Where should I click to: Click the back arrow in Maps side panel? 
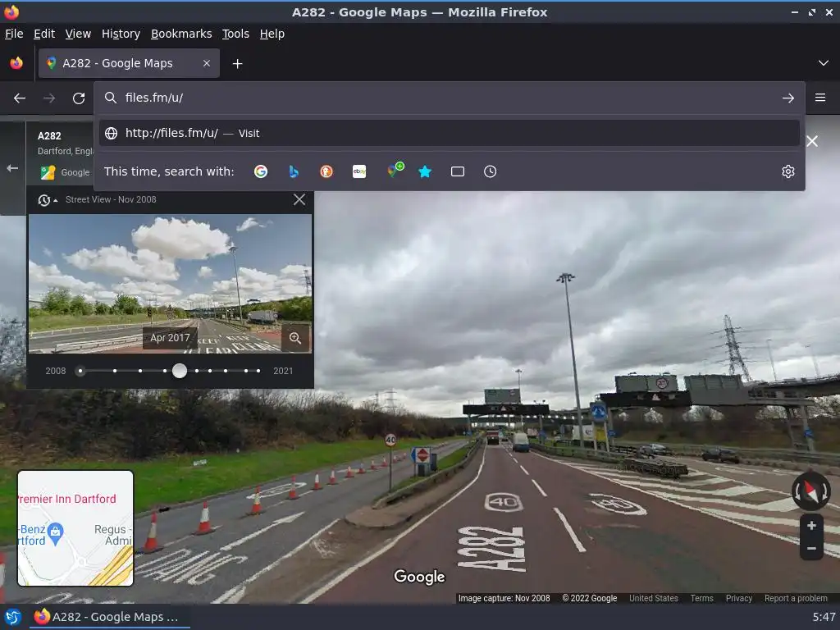(12, 168)
